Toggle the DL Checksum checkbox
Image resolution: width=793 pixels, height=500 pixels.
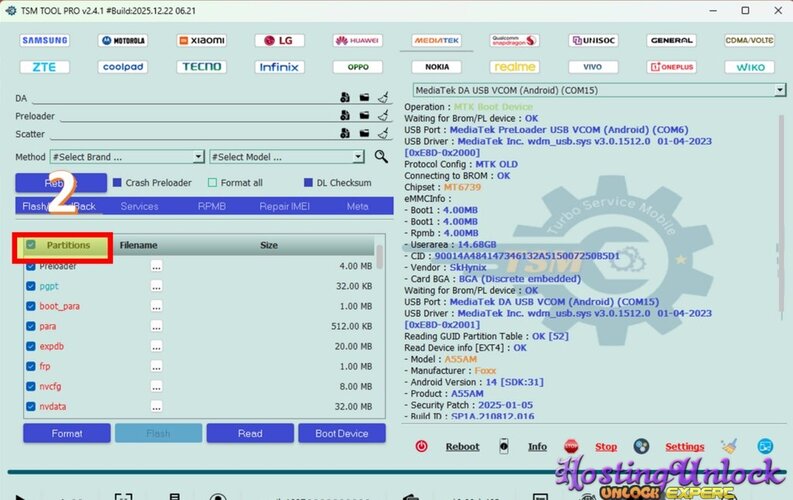coord(308,183)
